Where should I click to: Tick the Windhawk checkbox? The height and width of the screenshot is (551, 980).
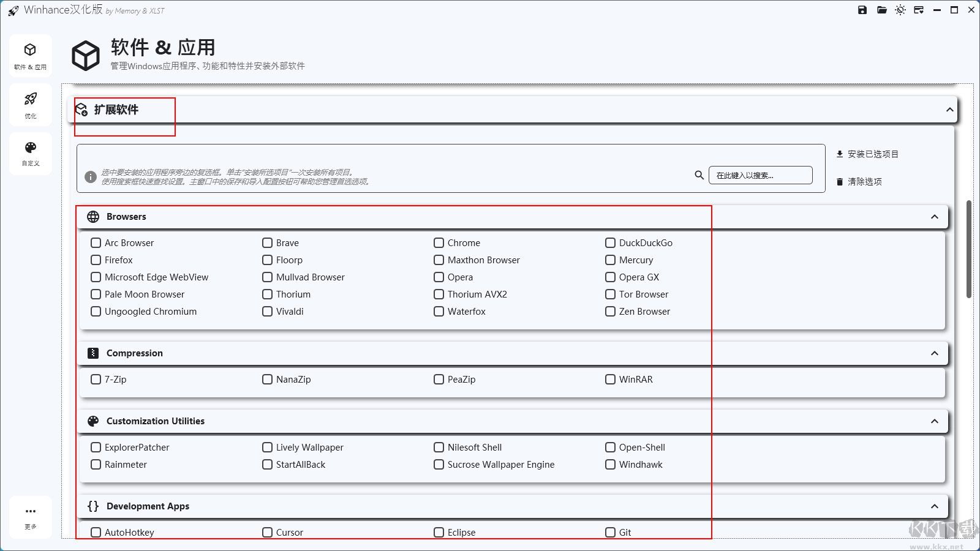click(611, 465)
